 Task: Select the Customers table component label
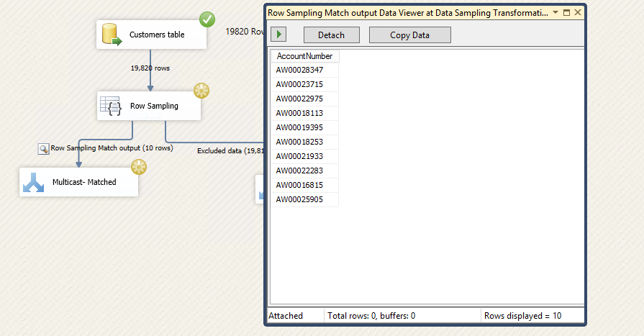pyautogui.click(x=157, y=35)
